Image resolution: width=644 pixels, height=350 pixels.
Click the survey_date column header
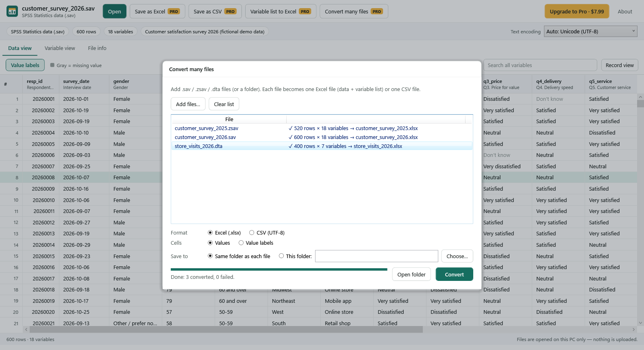click(84, 84)
